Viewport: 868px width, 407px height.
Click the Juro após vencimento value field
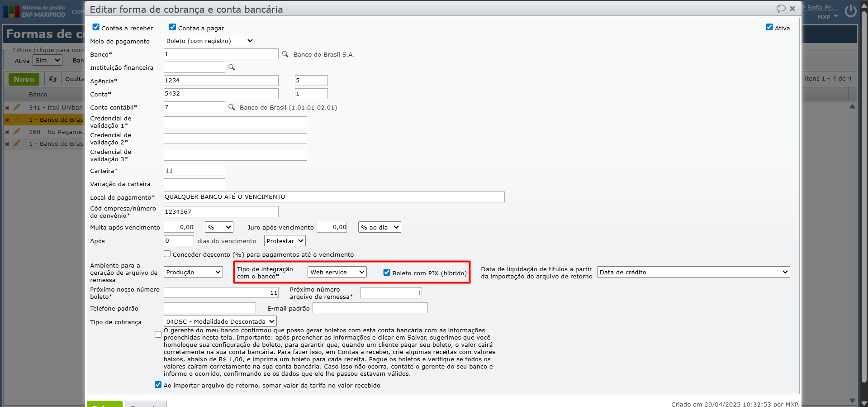(x=332, y=227)
